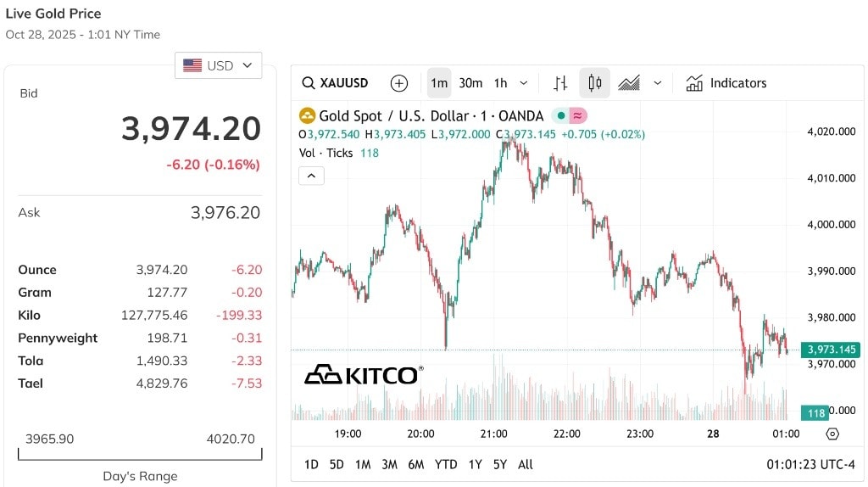Collapse the indicator legend chevron
868x487 pixels.
click(x=311, y=176)
